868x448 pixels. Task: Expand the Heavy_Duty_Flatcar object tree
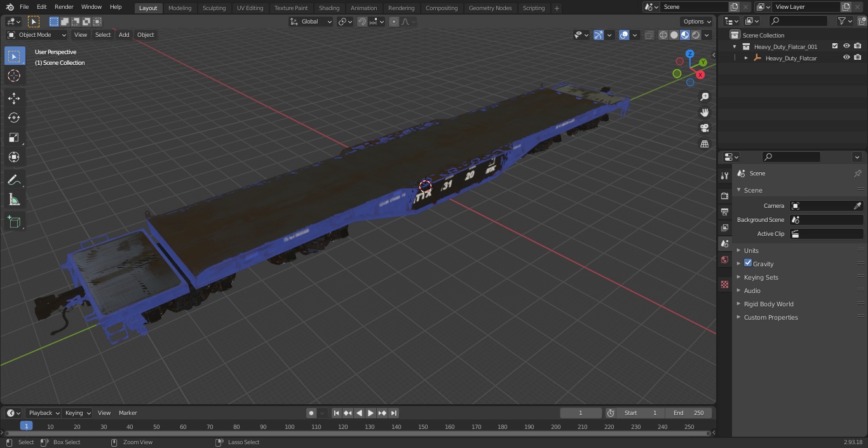[746, 58]
